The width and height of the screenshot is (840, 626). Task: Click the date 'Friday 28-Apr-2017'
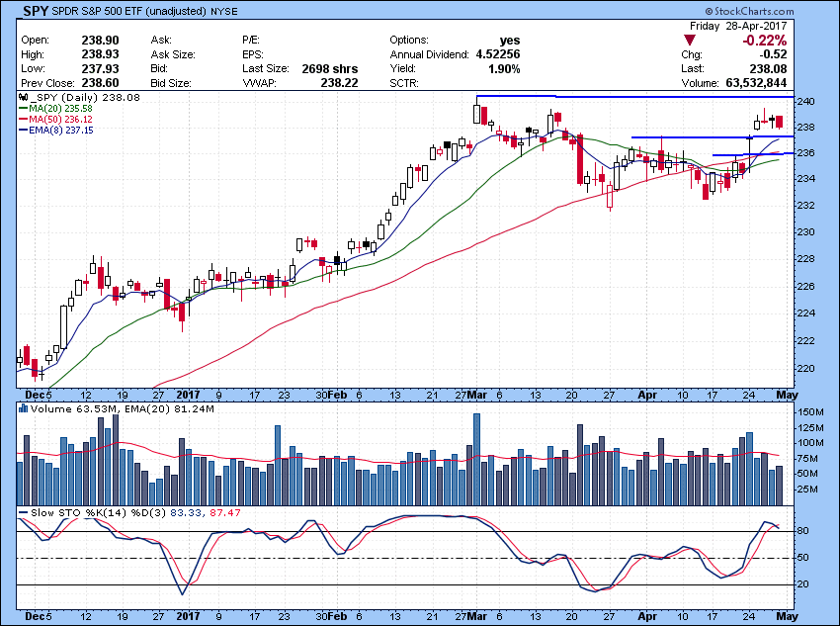(x=738, y=26)
